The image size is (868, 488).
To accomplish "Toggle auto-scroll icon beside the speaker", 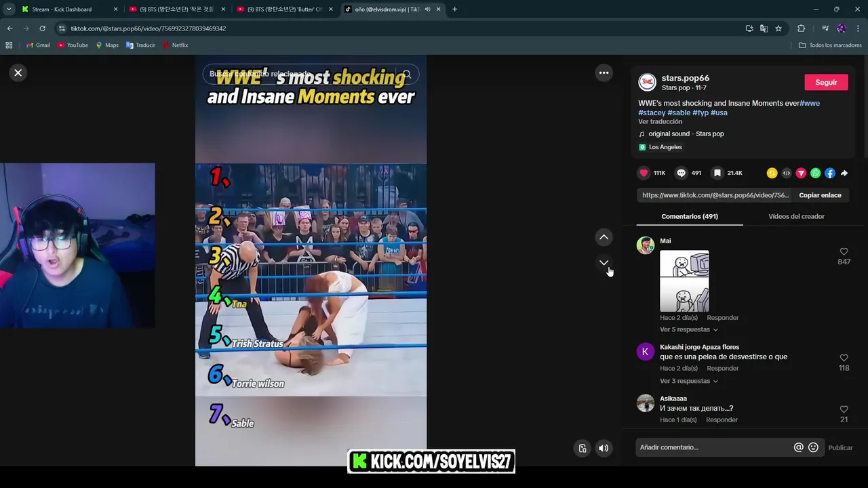I will point(583,448).
